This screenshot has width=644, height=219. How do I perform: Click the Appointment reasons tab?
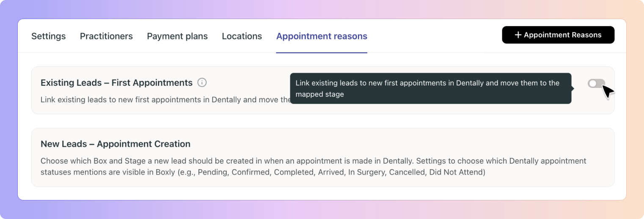tap(322, 36)
